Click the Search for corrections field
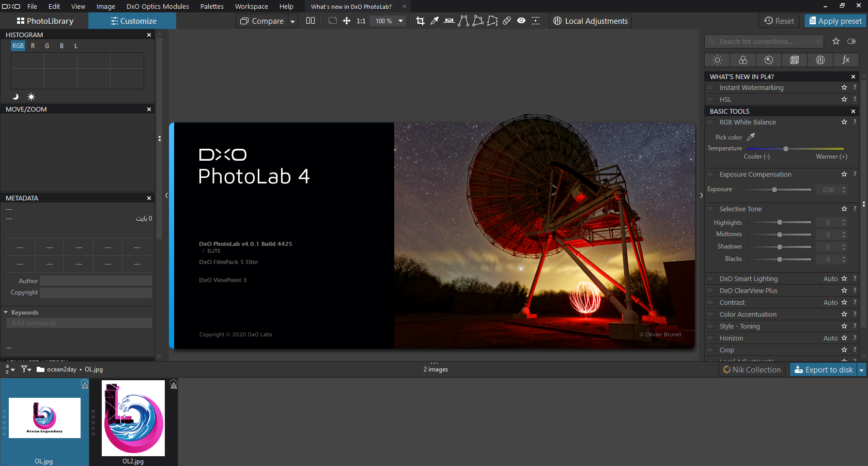The image size is (868, 466). [764, 41]
